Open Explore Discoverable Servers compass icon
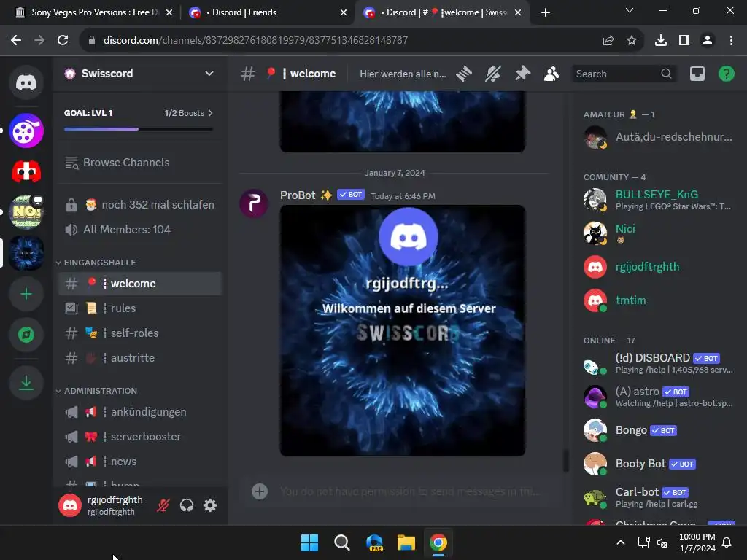This screenshot has height=560, width=747. (x=26, y=335)
